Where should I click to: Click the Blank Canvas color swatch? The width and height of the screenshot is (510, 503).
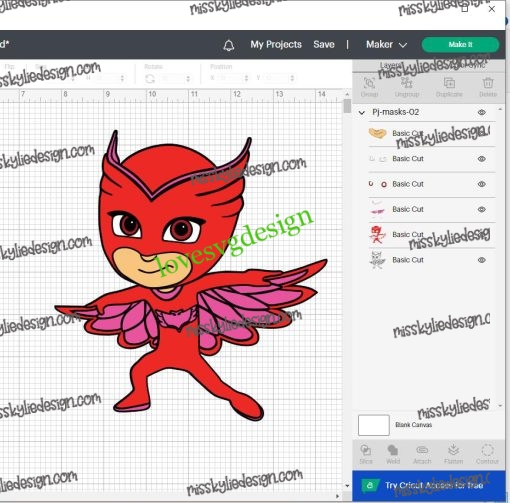pos(374,425)
